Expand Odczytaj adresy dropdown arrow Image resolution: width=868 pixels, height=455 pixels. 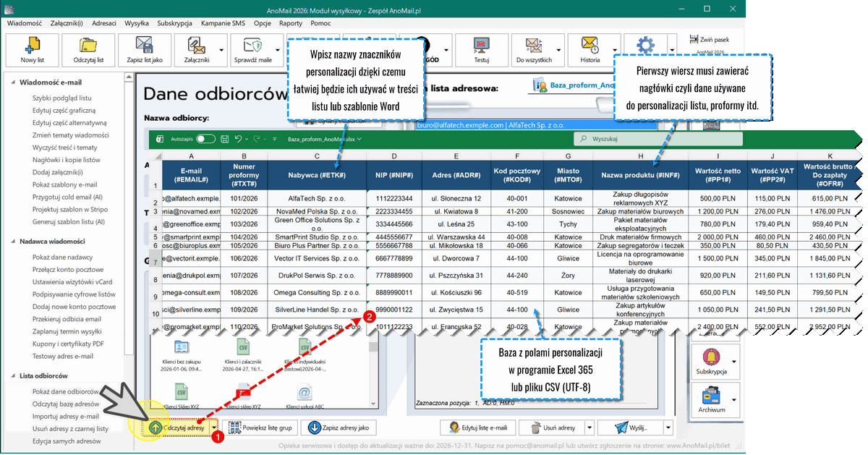point(216,428)
